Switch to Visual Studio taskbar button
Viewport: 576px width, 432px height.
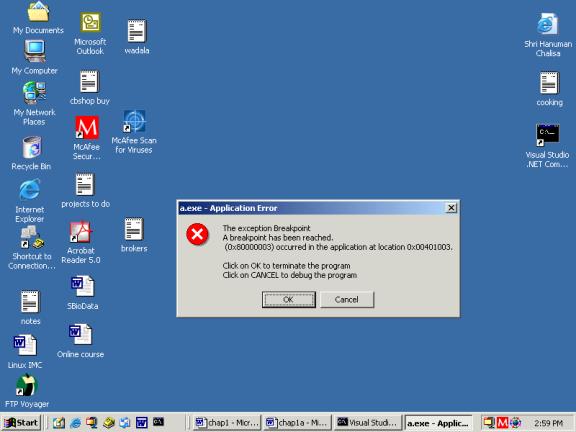pyautogui.click(x=367, y=423)
